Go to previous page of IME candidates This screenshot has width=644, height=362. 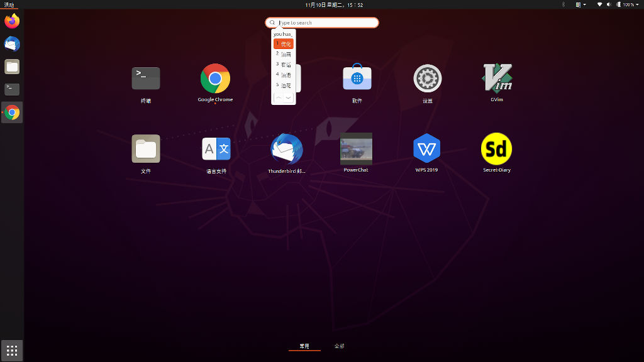tap(279, 97)
